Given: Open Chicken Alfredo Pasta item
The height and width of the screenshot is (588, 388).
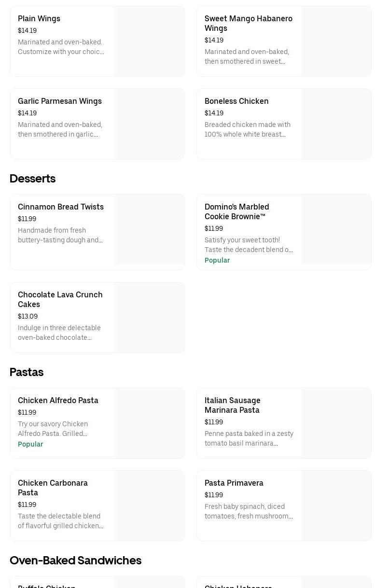Looking at the screenshot, I should 58,401.
